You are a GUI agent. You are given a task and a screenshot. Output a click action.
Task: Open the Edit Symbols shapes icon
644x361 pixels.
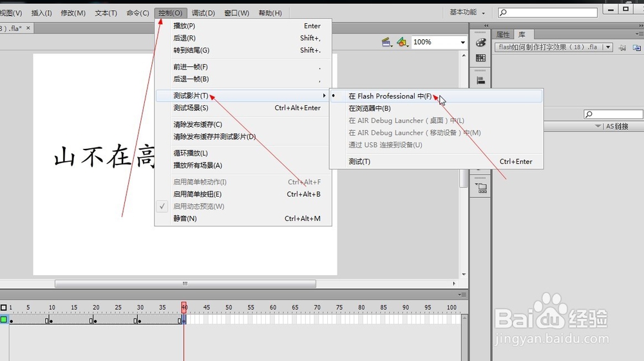(402, 42)
